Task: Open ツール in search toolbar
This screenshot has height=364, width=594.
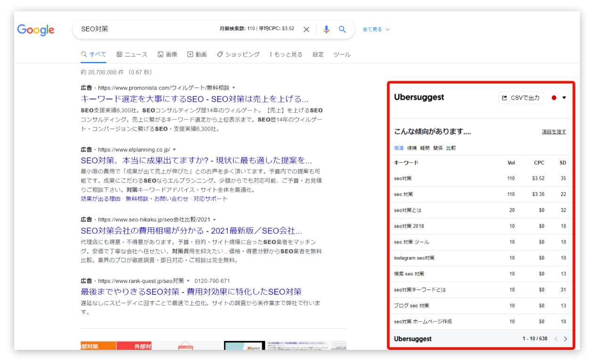Action: (342, 54)
